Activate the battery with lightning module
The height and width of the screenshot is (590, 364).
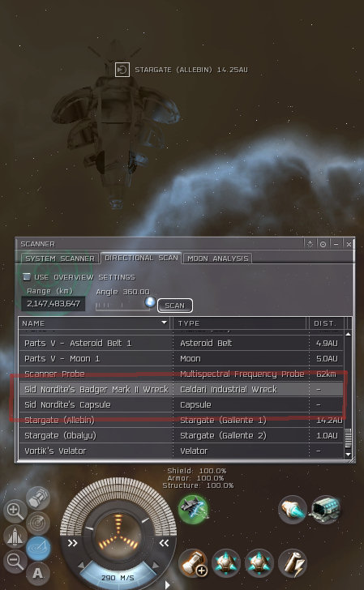coord(293,563)
